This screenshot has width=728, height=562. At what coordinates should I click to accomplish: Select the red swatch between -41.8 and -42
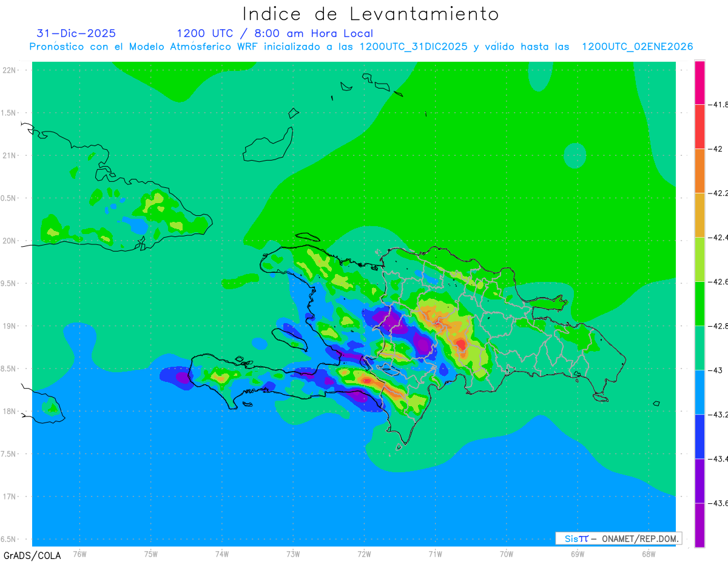click(x=699, y=126)
